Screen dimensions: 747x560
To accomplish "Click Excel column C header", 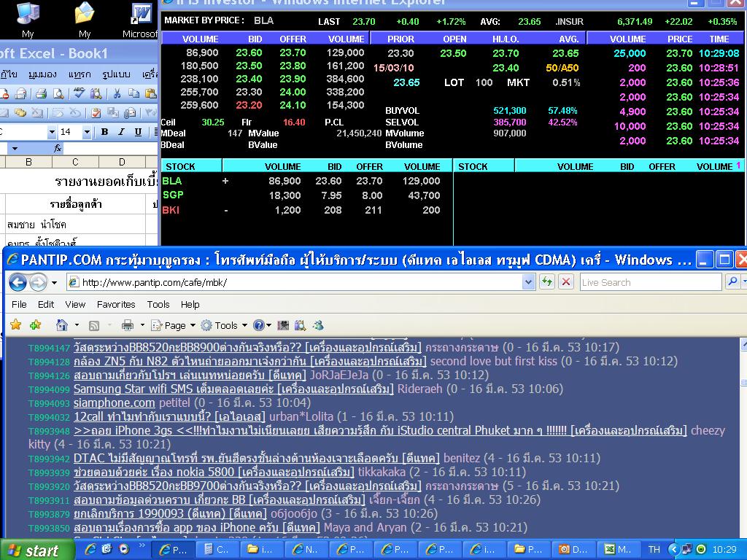I will tap(75, 162).
